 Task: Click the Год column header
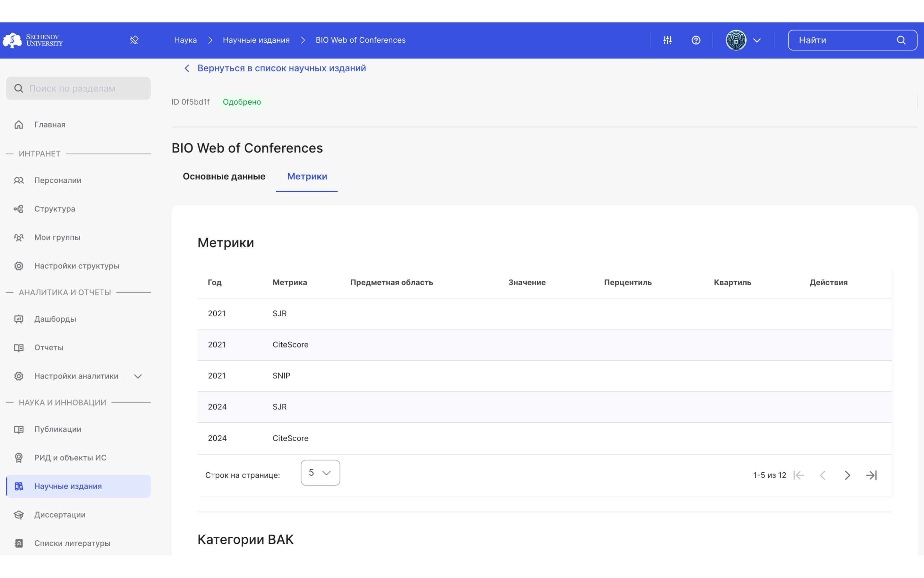(215, 283)
